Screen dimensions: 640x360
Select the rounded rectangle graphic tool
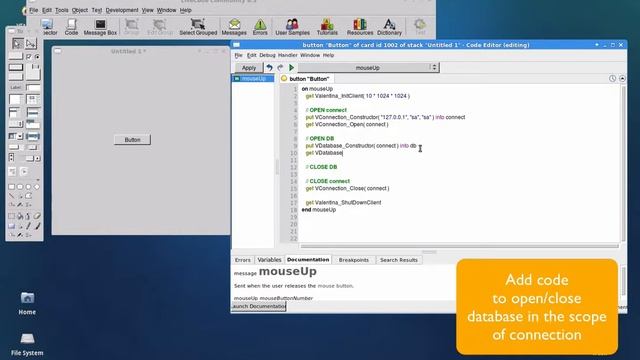[20, 187]
